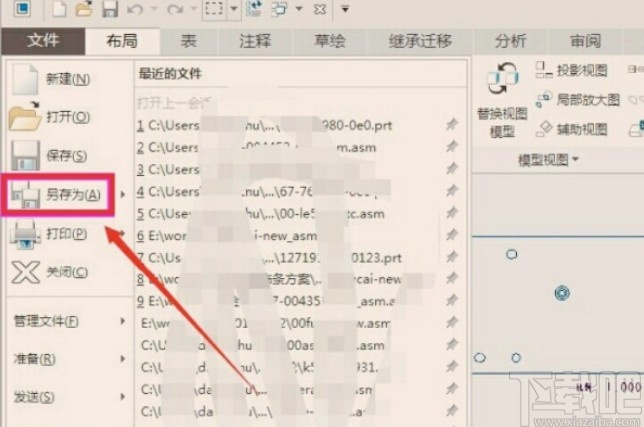Image resolution: width=644 pixels, height=427 pixels.
Task: Click the application logo icon at top left
Action: click(22, 8)
